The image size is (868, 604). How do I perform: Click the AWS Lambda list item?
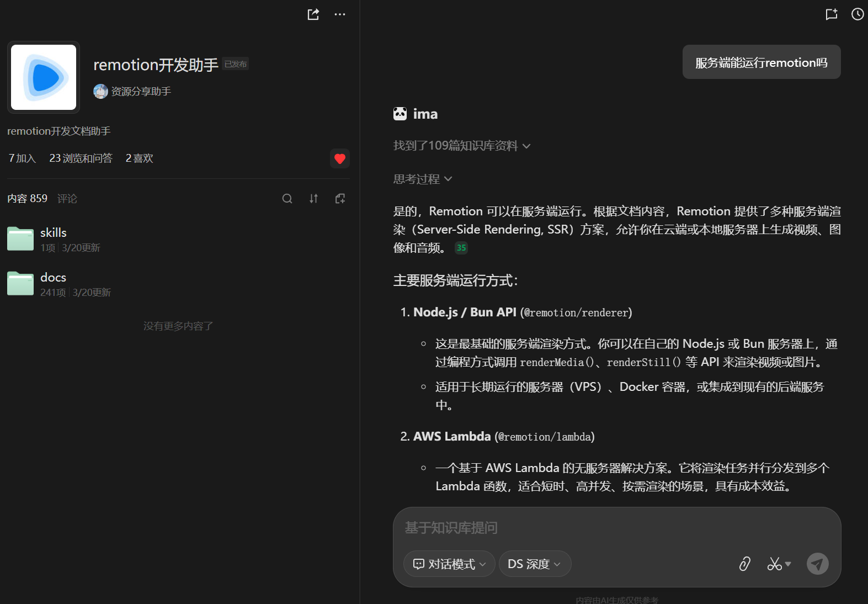click(x=504, y=437)
